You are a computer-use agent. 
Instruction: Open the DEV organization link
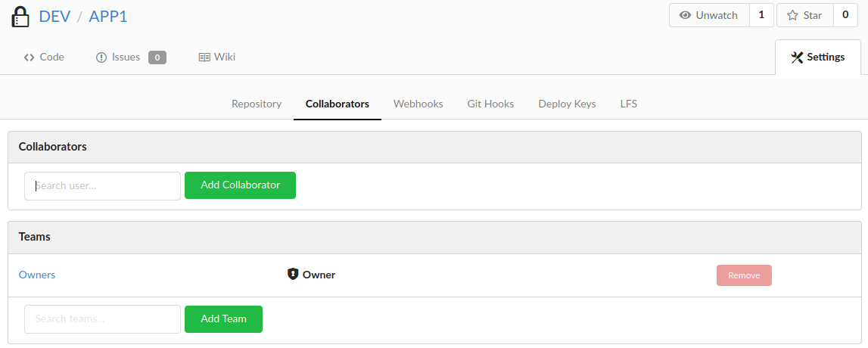pos(54,16)
